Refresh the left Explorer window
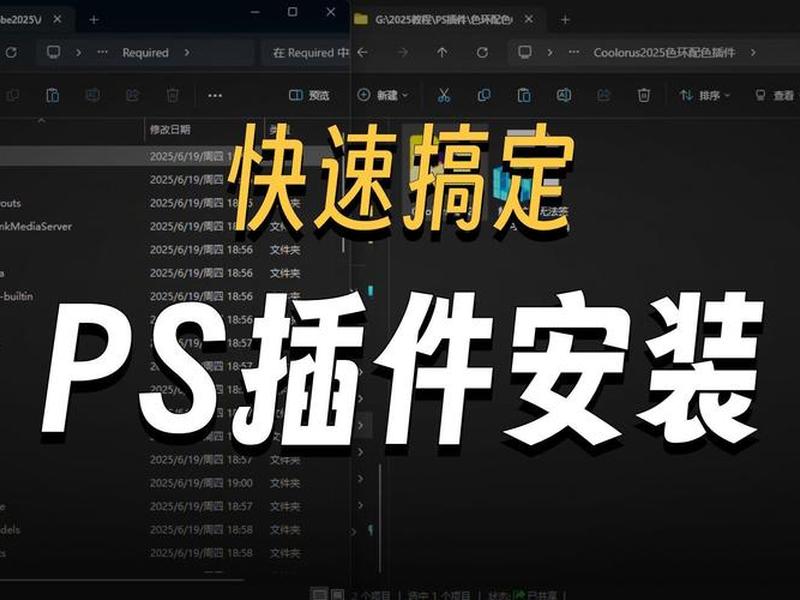This screenshot has width=800, height=600. (x=11, y=53)
